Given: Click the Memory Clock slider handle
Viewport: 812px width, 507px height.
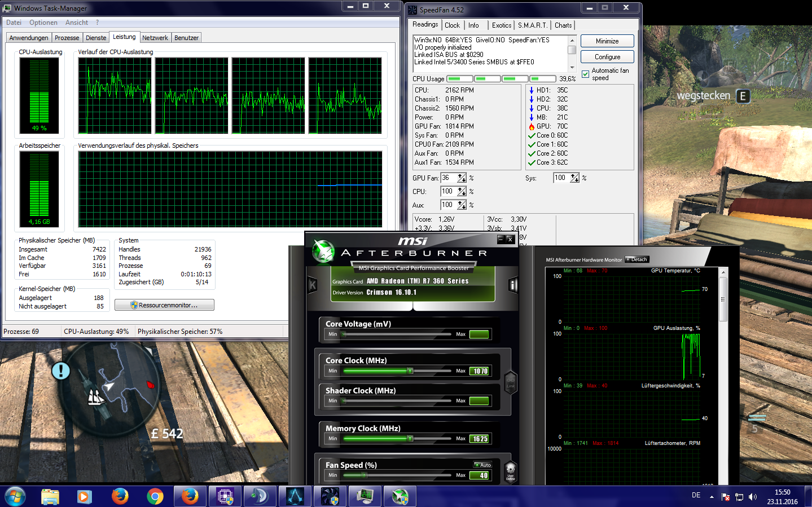Looking at the screenshot, I should point(410,438).
